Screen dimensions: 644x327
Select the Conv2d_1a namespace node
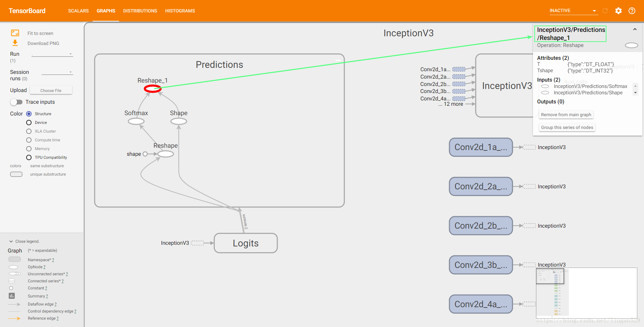[x=481, y=147]
